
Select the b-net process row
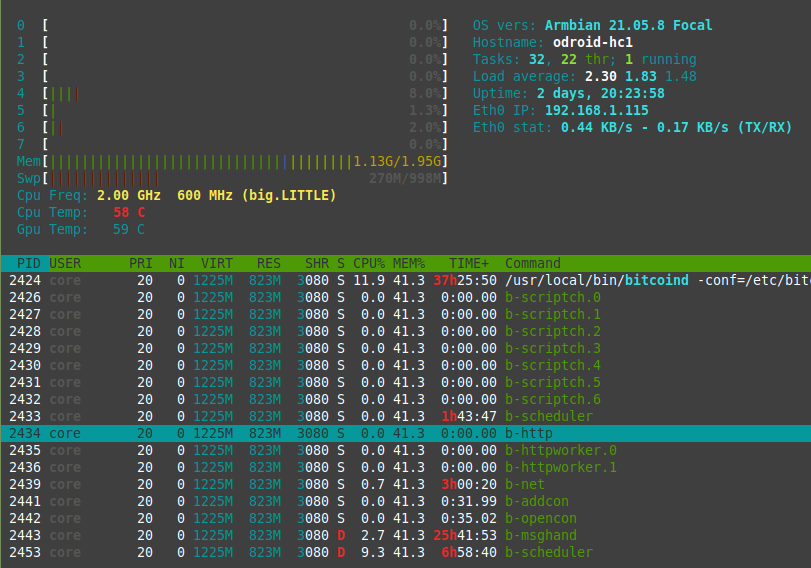point(406,485)
